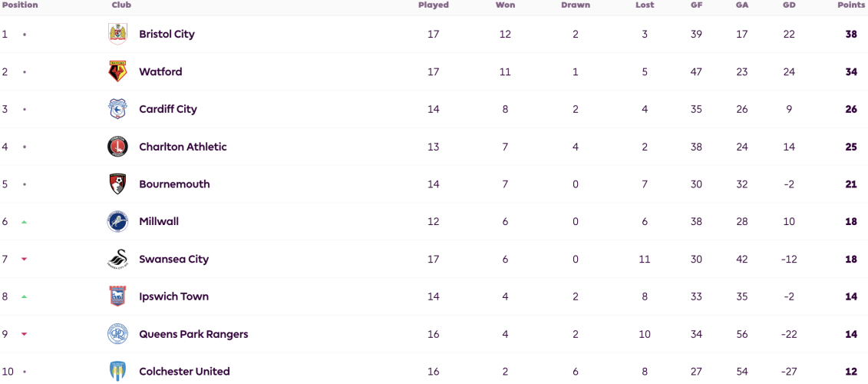Click Ipswich Town's green position arrow
Viewport: 868px width, 384px height.
tap(25, 296)
